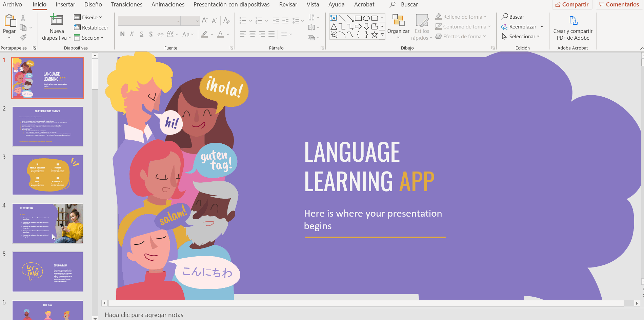Toggle underline S formatting
This screenshot has width=644, height=320.
(x=141, y=34)
